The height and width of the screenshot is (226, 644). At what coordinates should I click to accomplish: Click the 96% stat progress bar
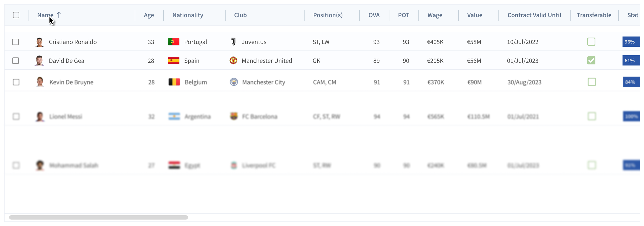(x=631, y=42)
